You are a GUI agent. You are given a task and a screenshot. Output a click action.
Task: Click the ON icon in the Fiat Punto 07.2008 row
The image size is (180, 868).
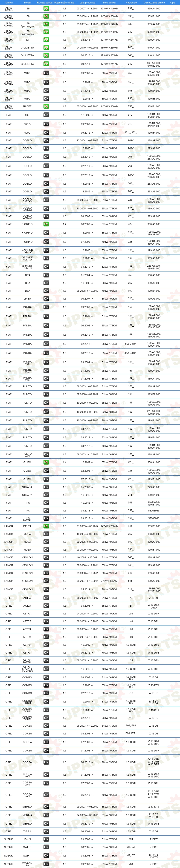point(46,394)
